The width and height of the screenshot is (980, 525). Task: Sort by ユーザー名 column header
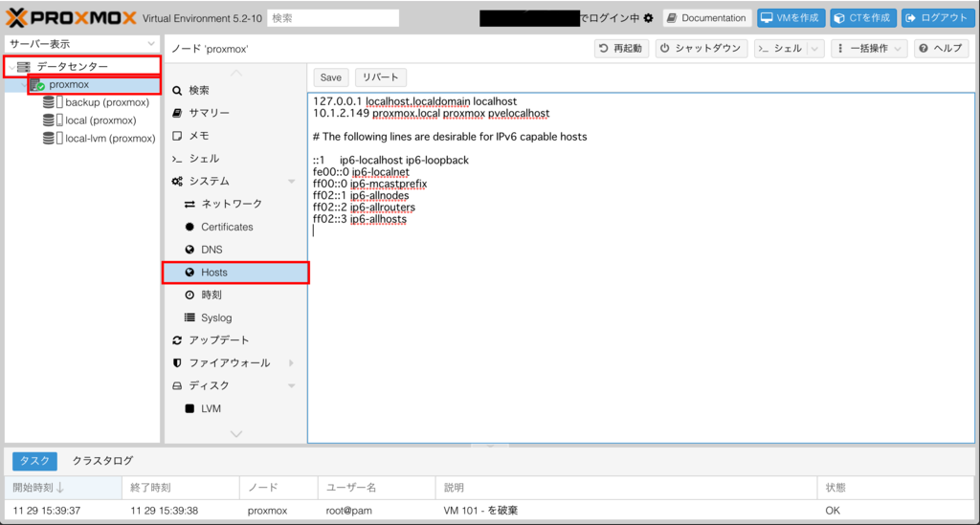[x=377, y=488]
